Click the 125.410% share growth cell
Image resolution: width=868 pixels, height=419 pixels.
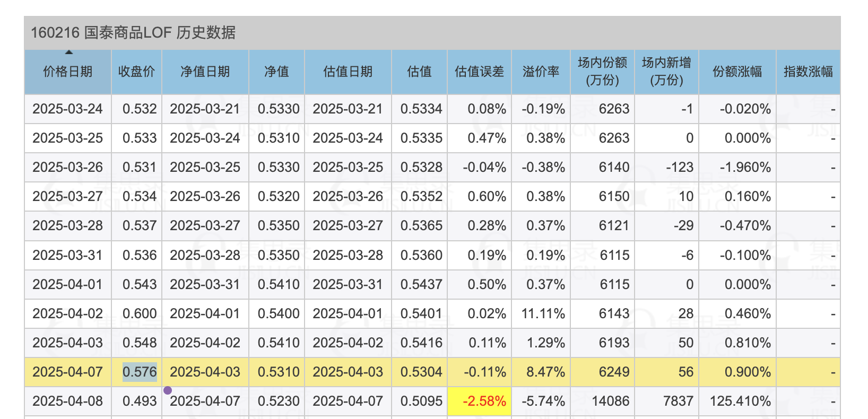click(x=740, y=401)
